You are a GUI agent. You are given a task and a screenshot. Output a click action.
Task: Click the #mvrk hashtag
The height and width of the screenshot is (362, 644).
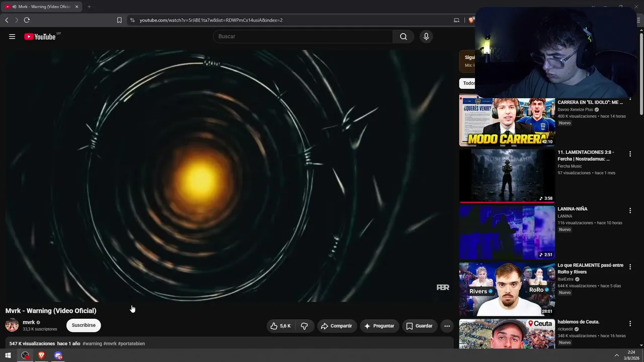pos(110,344)
